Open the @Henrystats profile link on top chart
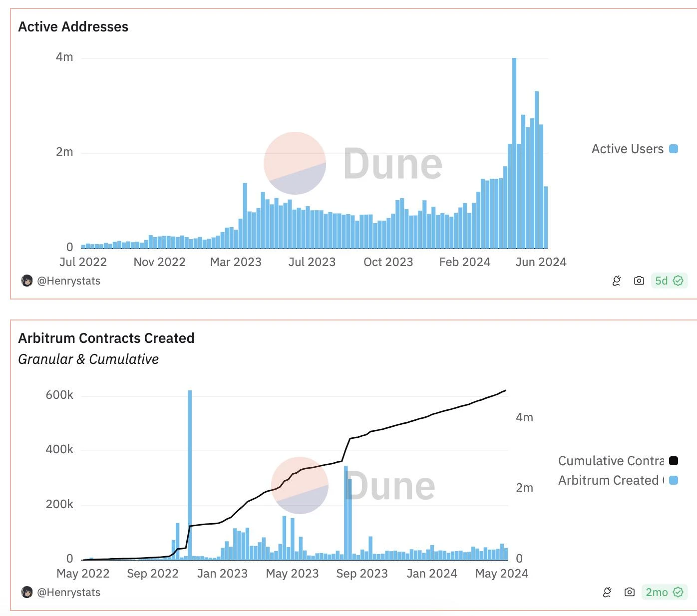697x616 pixels. click(x=69, y=281)
